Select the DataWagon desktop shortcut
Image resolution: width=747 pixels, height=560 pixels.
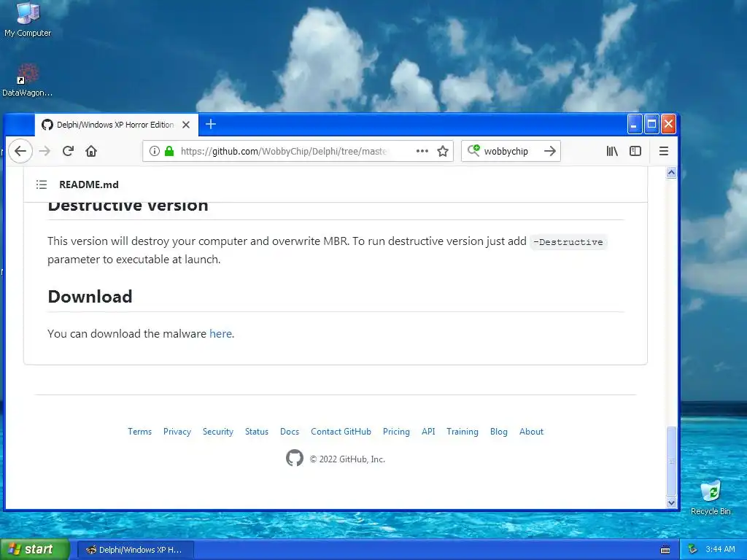(x=27, y=80)
